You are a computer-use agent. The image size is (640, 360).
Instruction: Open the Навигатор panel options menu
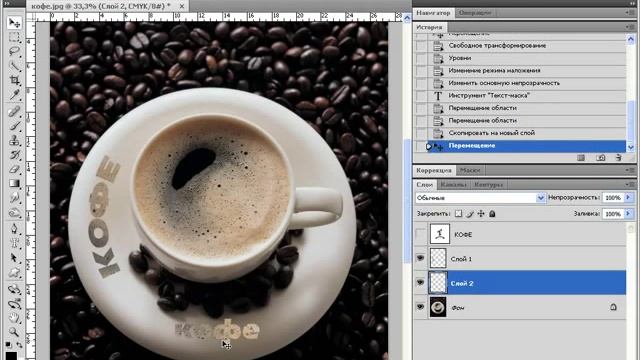(x=629, y=13)
